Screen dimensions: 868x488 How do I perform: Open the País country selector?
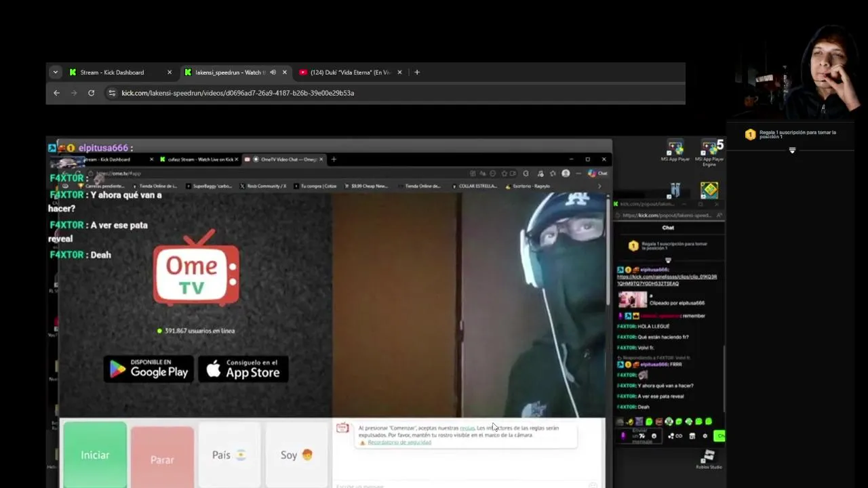pos(229,455)
